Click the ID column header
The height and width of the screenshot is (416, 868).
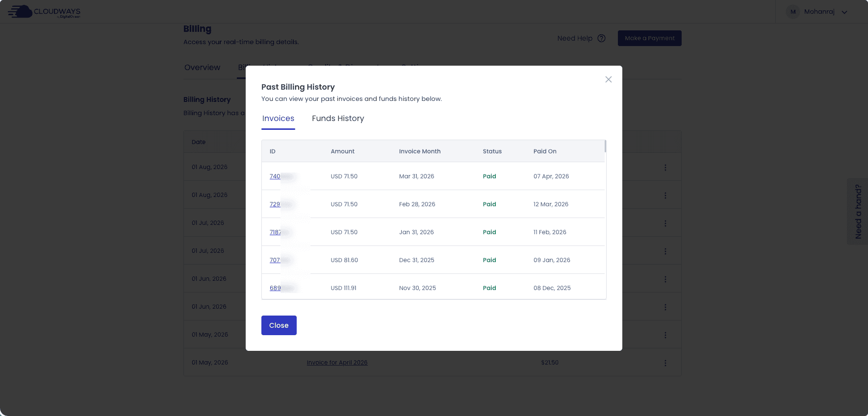273,151
